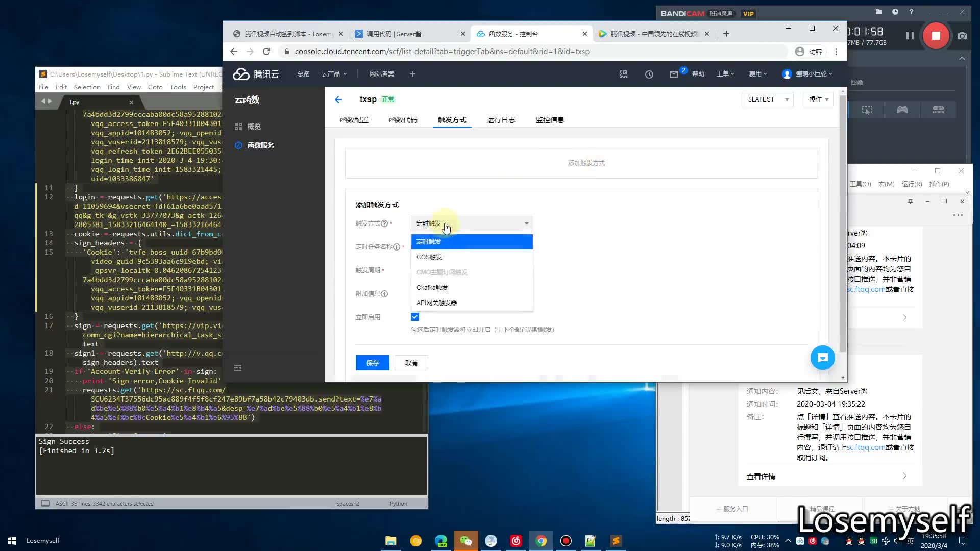Open the blue chat support bubble
Screen dimensions: 980x551
coord(822,358)
